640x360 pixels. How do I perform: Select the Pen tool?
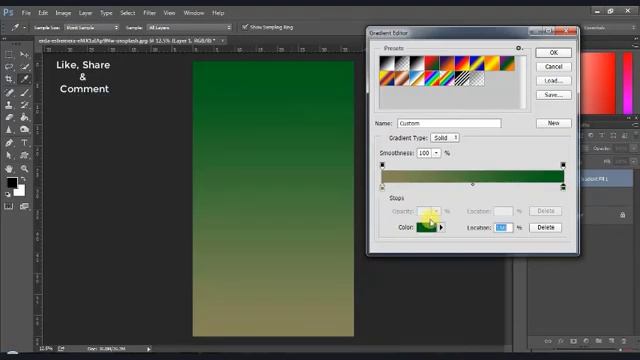click(x=9, y=143)
